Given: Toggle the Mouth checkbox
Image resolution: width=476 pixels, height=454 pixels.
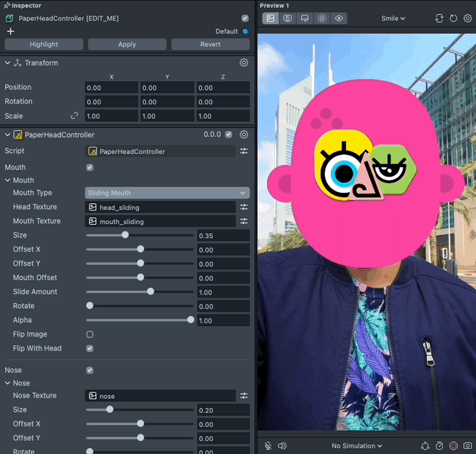Looking at the screenshot, I should pos(90,167).
